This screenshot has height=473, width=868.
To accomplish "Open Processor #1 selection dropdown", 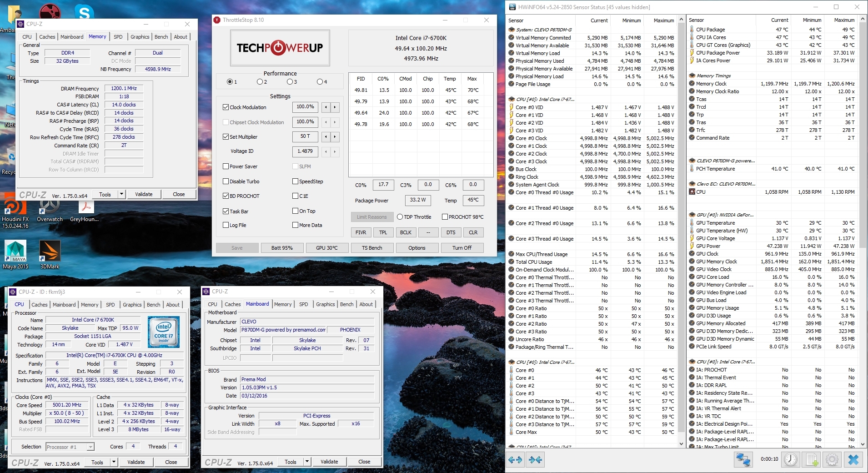I will click(90, 447).
